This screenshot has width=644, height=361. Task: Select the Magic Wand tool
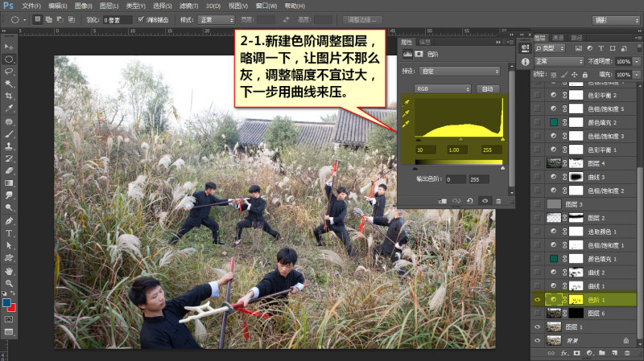9,84
